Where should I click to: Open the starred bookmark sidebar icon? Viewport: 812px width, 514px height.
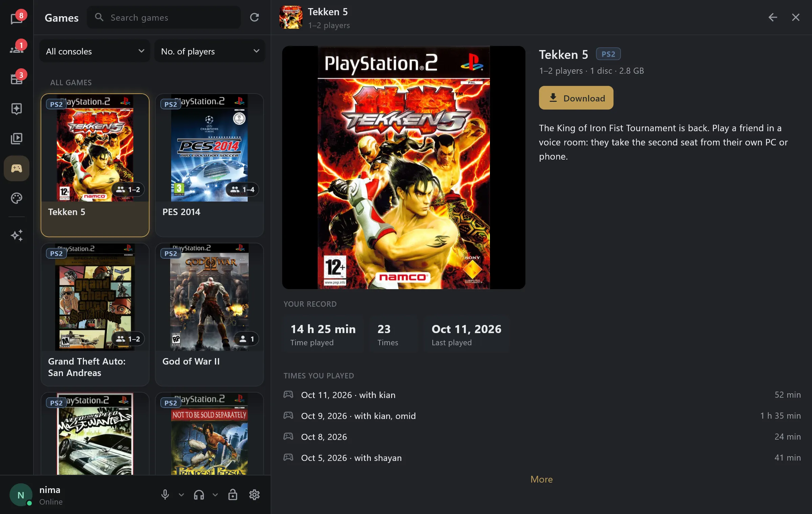pos(17,109)
